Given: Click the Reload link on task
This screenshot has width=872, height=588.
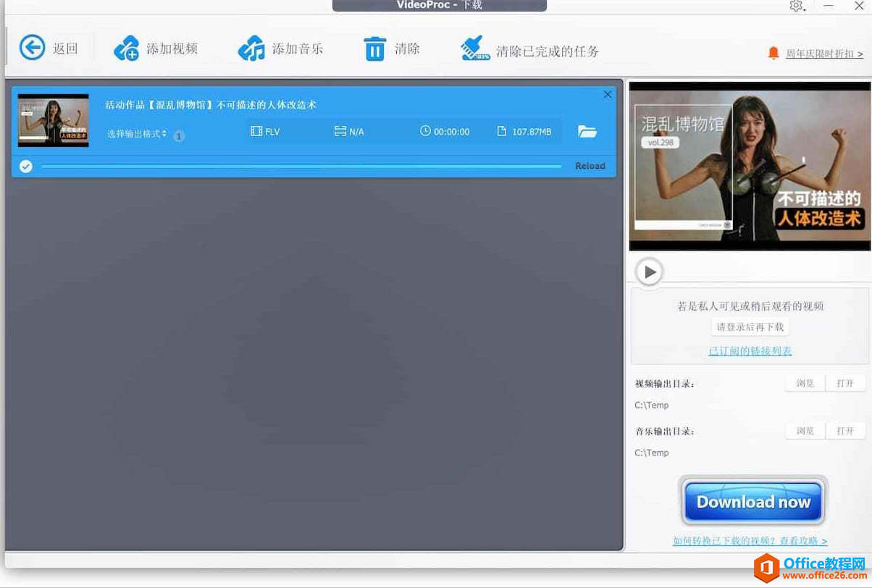Looking at the screenshot, I should point(590,166).
